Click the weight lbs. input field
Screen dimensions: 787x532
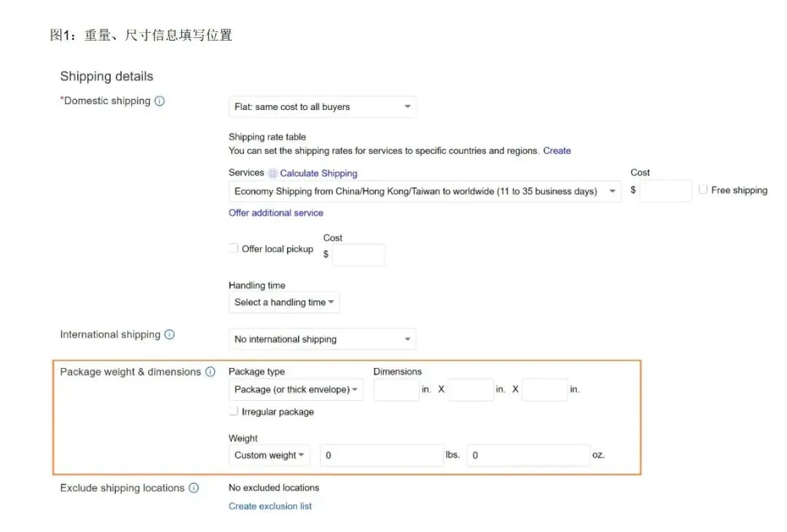coord(382,455)
